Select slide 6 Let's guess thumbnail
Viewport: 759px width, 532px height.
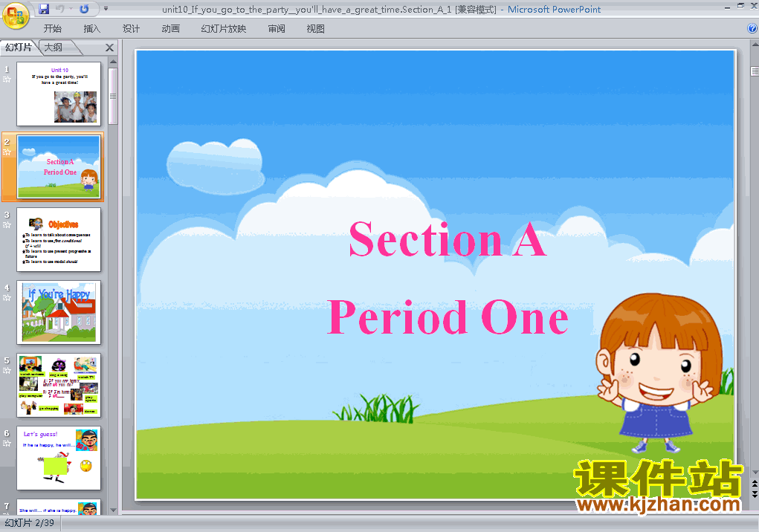tap(59, 458)
